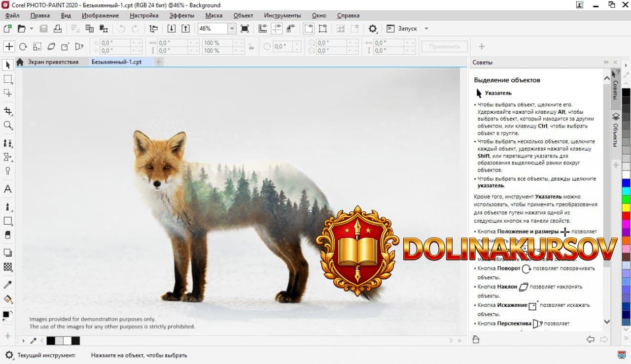Select the Text tool

[7, 189]
